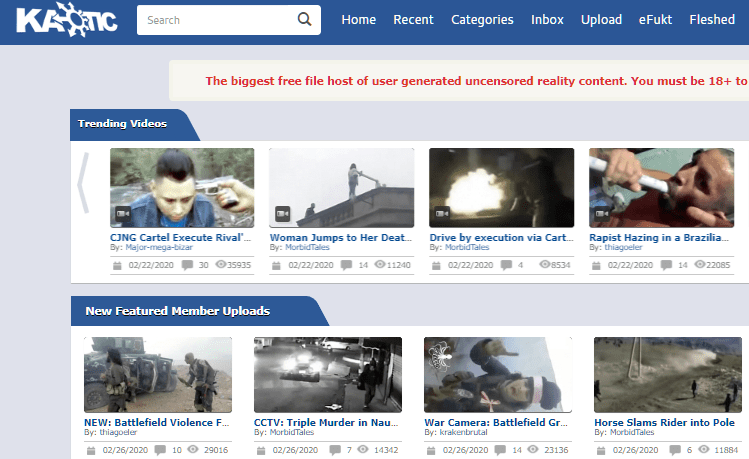The height and width of the screenshot is (459, 749).
Task: Click eye views icon next to 22085
Action: (x=700, y=264)
